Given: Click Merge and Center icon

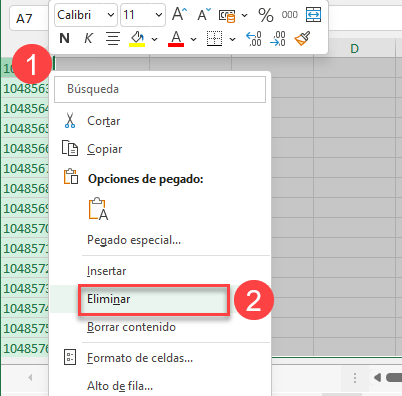Looking at the screenshot, I should (313, 15).
